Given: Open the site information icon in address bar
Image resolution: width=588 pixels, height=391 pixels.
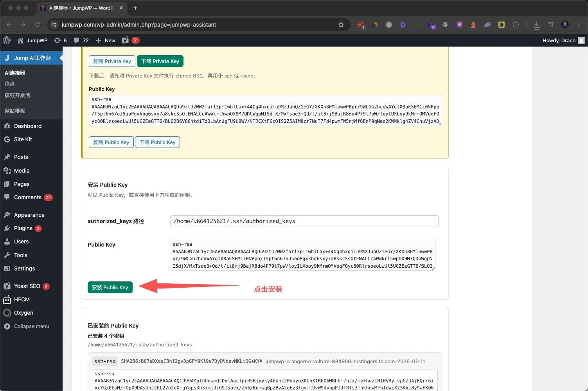Looking at the screenshot, I should tap(54, 25).
